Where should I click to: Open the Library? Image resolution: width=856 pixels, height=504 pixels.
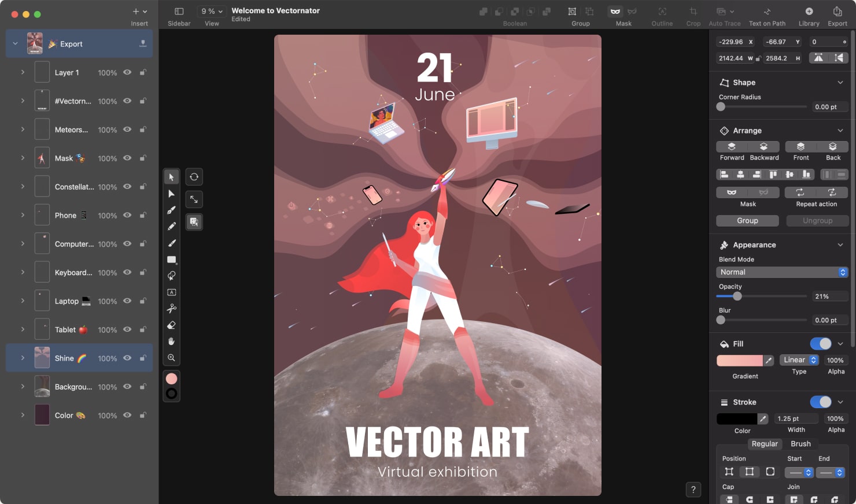809,12
